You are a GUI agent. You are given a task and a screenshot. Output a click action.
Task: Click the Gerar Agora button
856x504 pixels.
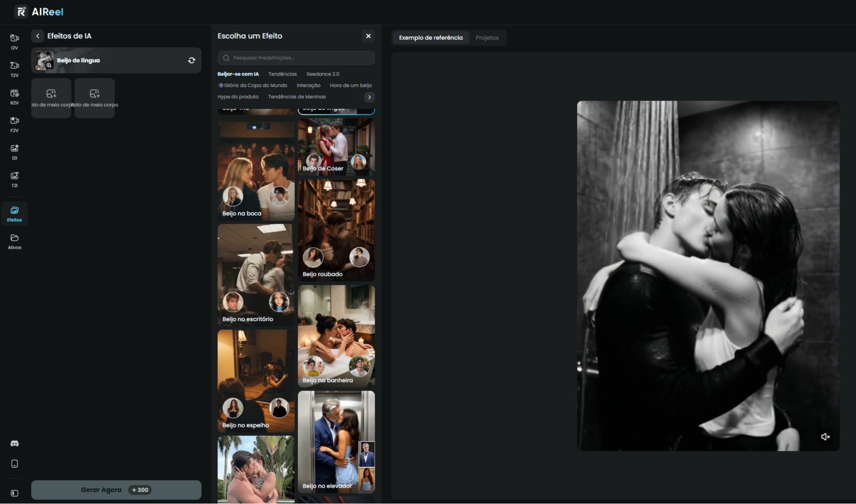[x=116, y=490]
